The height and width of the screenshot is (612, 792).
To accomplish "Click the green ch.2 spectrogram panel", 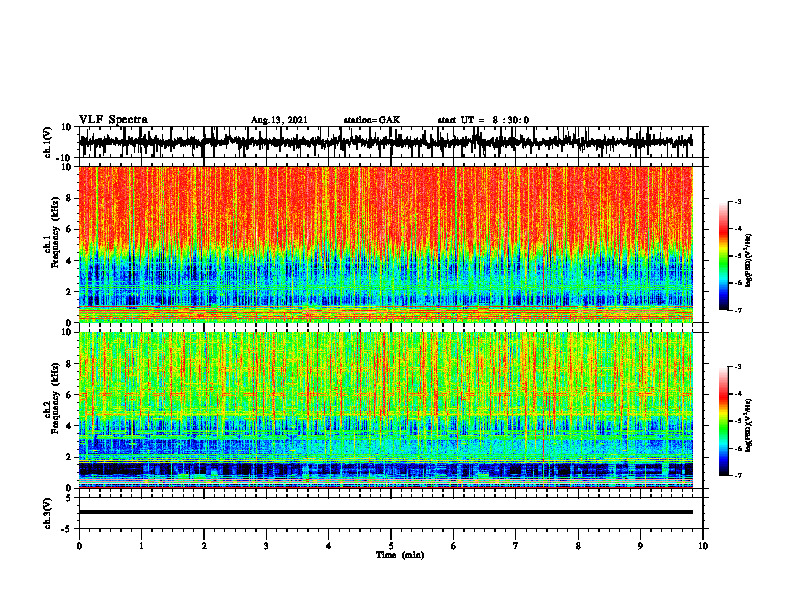I will (x=386, y=410).
